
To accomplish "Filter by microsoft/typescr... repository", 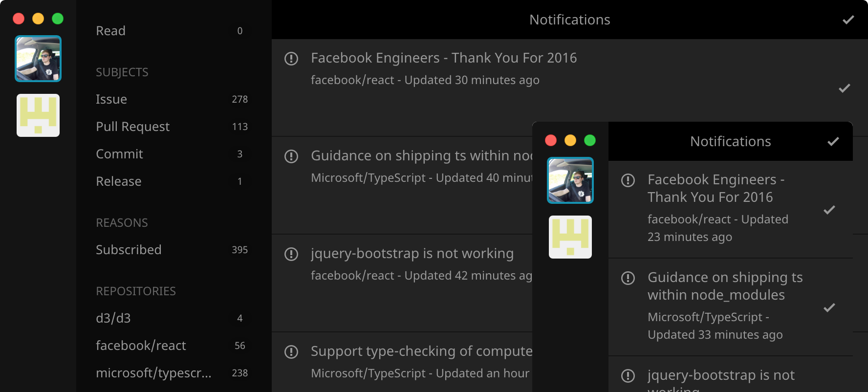I will (x=174, y=373).
